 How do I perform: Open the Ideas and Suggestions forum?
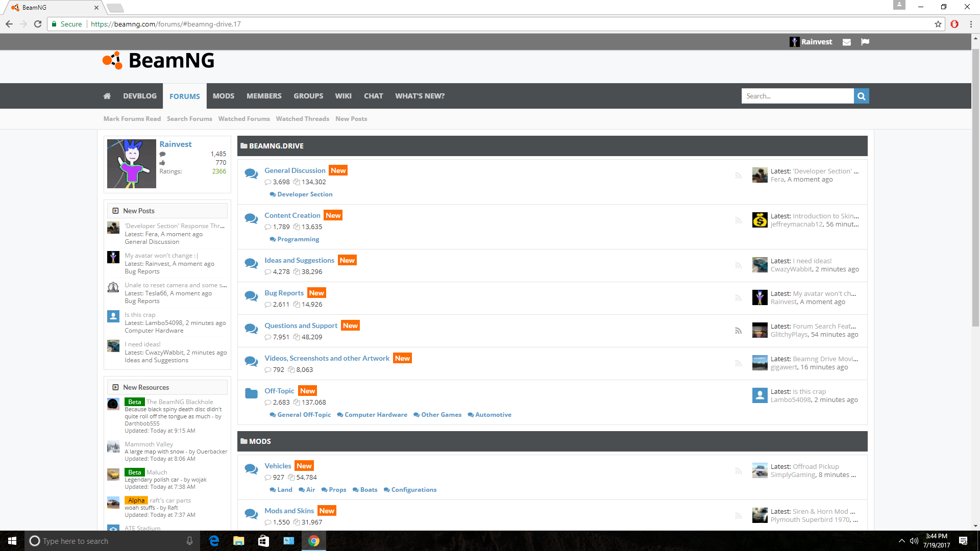[x=299, y=260]
